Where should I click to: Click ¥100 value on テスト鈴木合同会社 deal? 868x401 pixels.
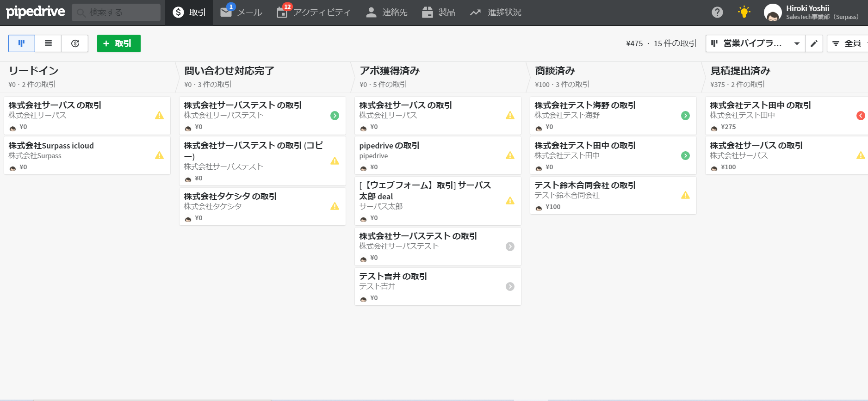coord(553,207)
